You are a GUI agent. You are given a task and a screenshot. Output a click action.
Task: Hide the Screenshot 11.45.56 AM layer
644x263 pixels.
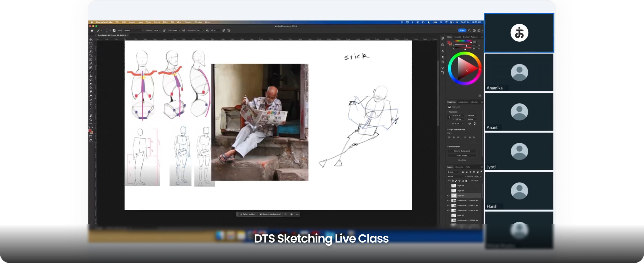(448, 200)
